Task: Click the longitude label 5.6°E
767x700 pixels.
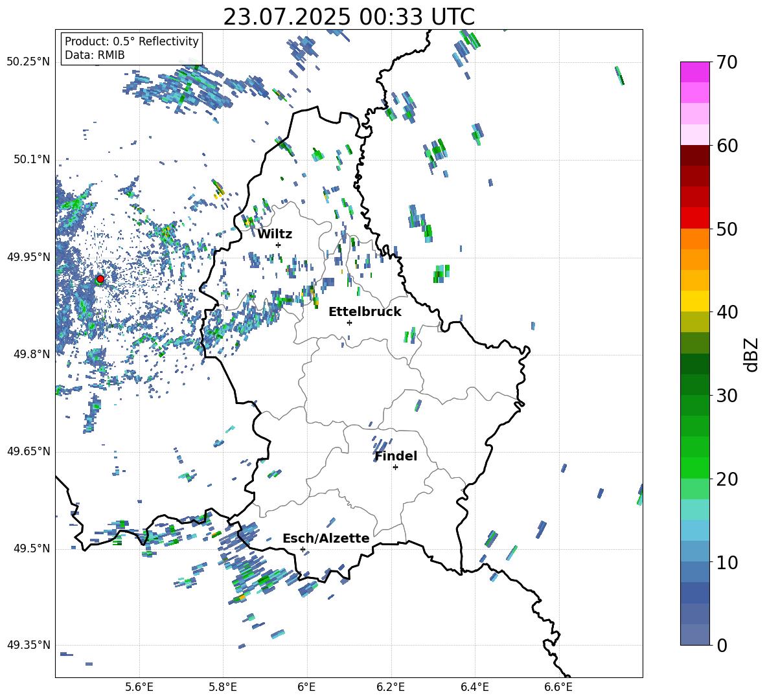Action: 139,687
